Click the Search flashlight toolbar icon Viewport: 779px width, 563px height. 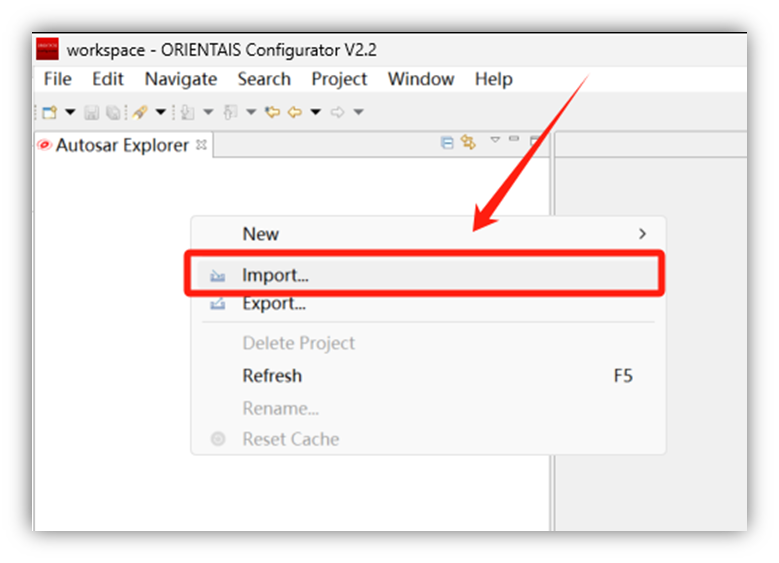coord(140,112)
